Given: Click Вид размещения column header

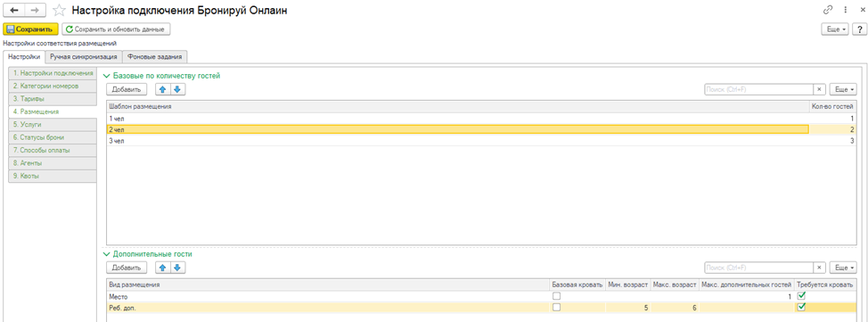Looking at the screenshot, I should click(x=328, y=285).
